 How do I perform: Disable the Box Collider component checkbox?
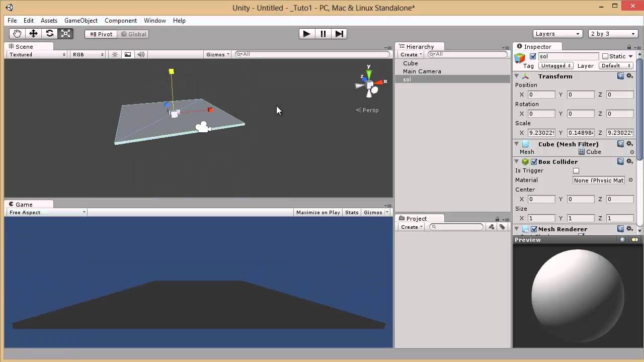point(534,162)
